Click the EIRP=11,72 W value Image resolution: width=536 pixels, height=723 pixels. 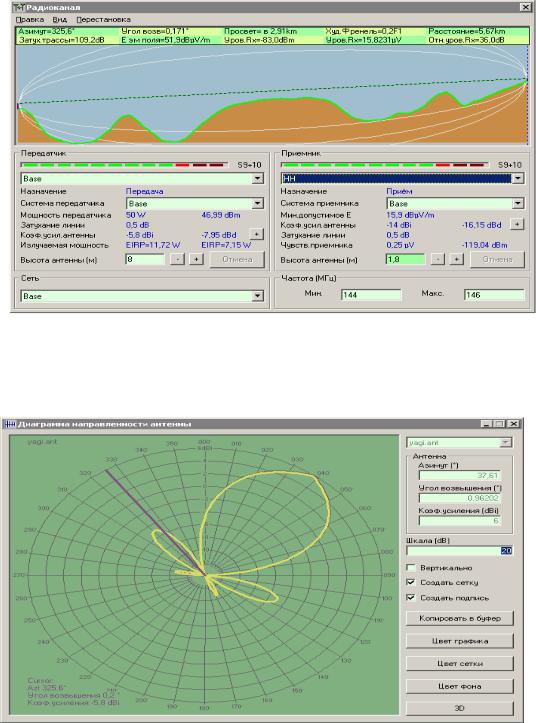pyautogui.click(x=153, y=245)
